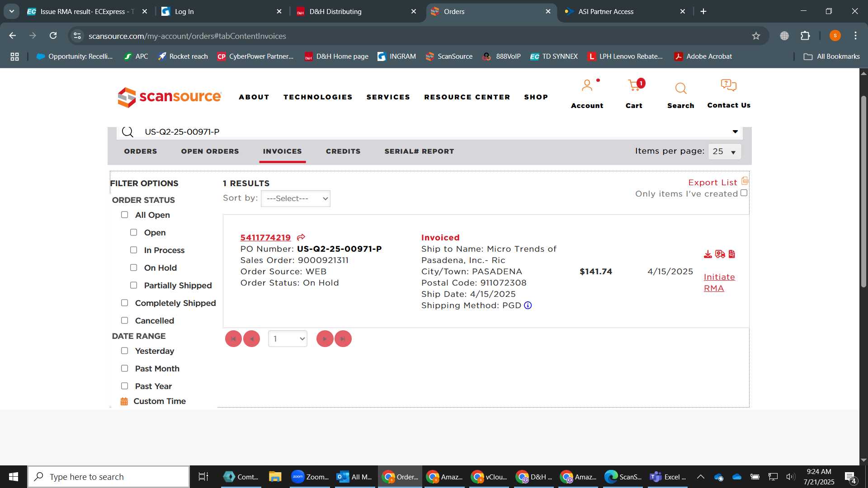Switch to D&H Distributing browser tab
The image size is (868, 488).
click(356, 11)
